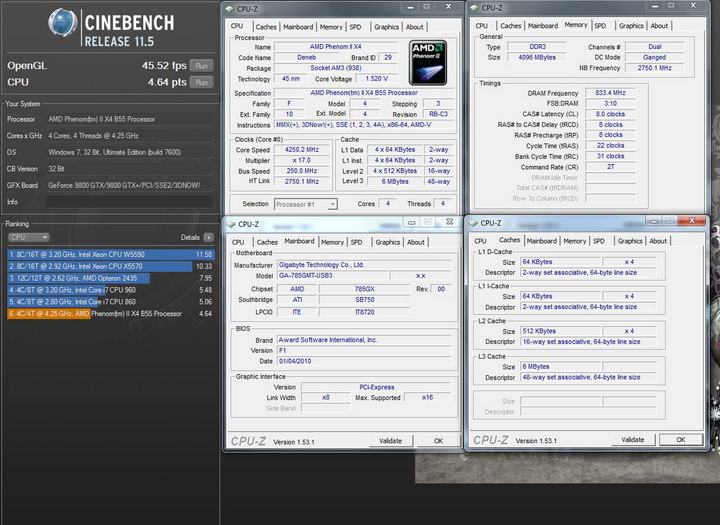Viewport: 720px width, 525px height.
Task: Select the About tab in Mainboard window
Action: [415, 242]
